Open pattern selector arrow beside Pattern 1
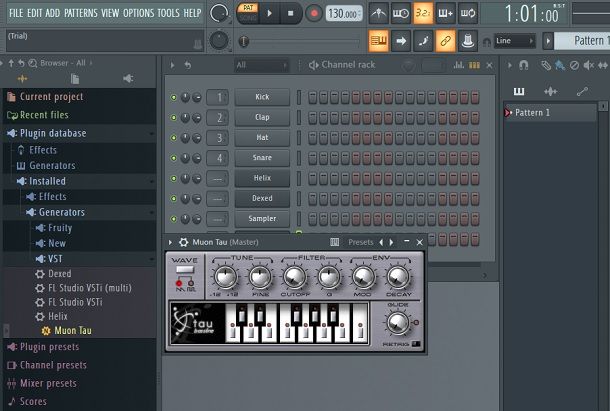This screenshot has width=610, height=411. [x=548, y=40]
